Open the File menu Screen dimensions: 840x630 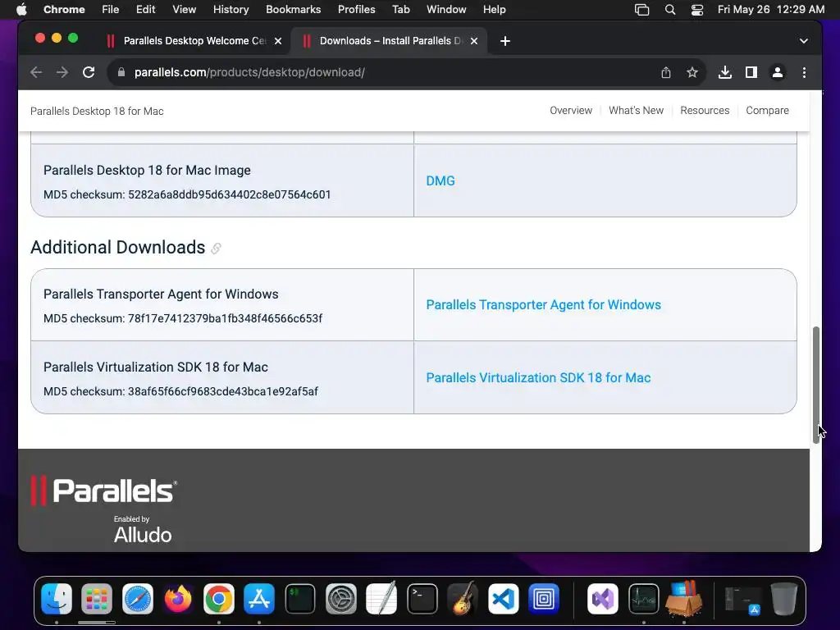click(x=111, y=9)
